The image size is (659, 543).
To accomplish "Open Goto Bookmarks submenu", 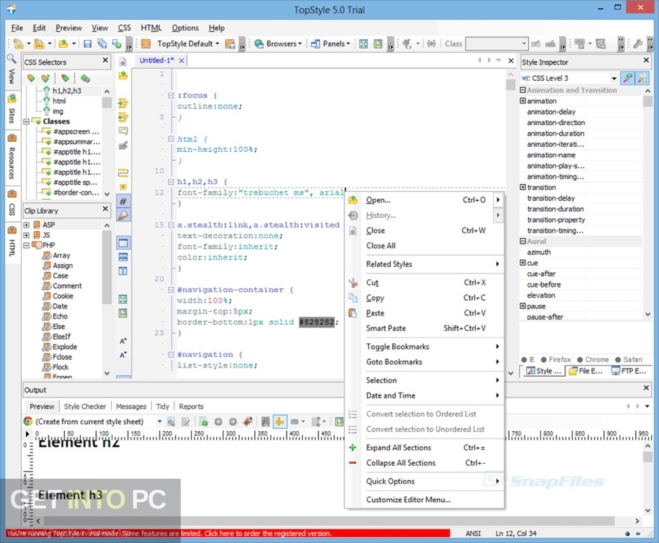I will [x=424, y=362].
